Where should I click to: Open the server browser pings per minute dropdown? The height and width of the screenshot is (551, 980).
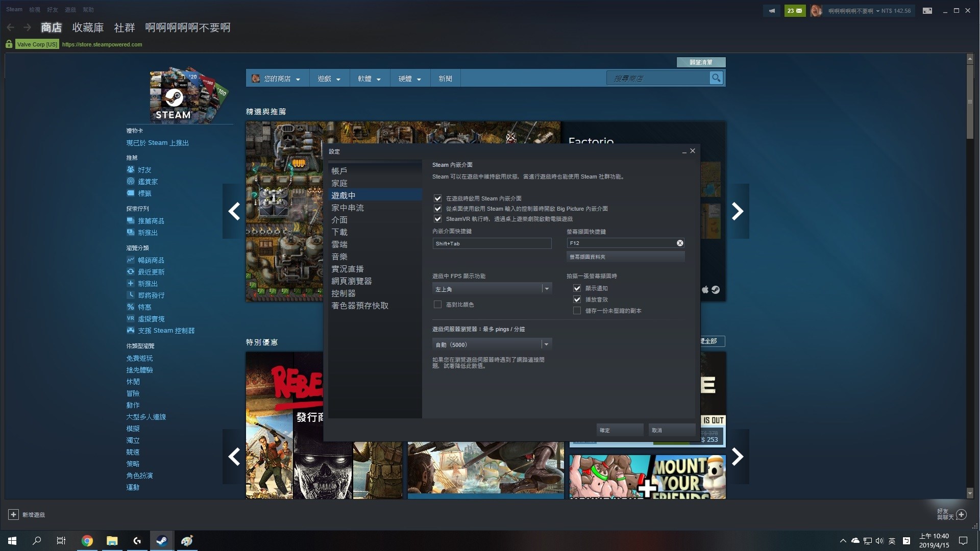[492, 344]
